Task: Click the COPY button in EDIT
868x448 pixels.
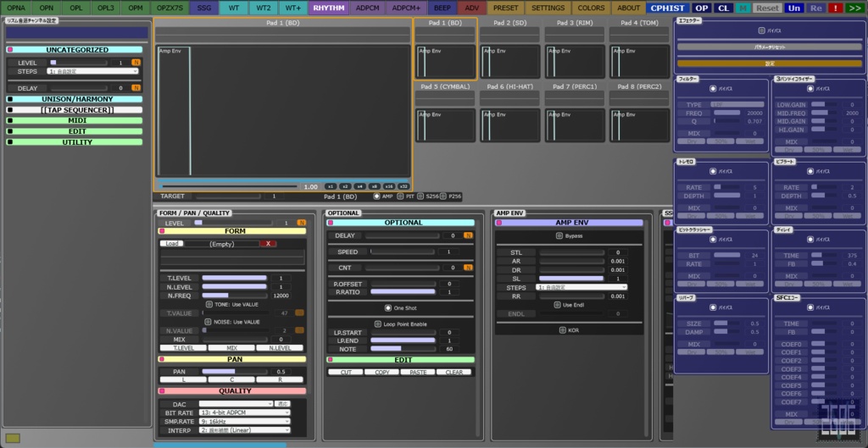Action: coord(382,373)
